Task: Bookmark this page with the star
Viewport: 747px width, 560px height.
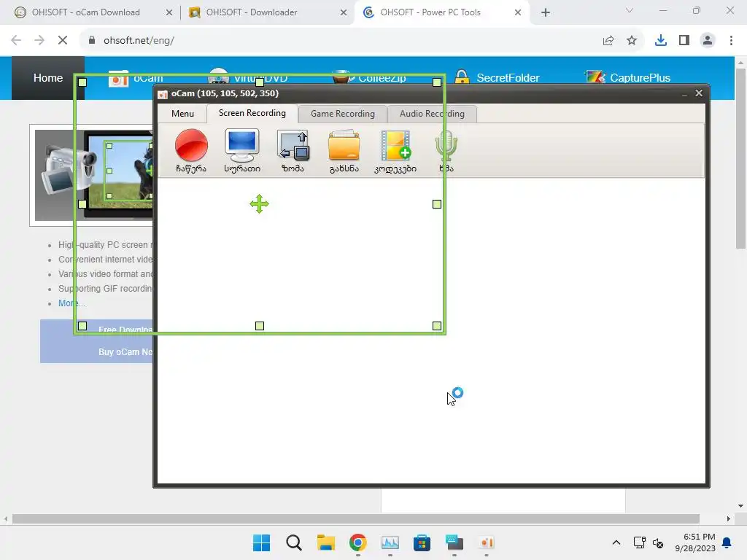Action: [632, 41]
